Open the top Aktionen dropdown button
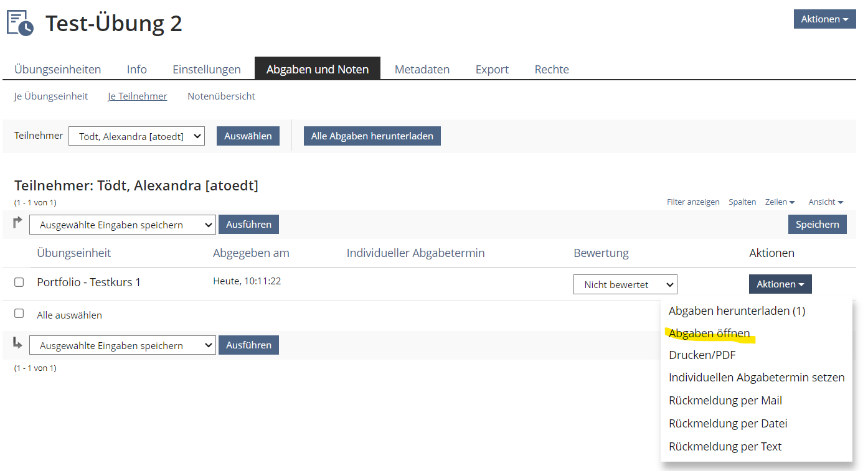Screen dimensions: 868x471 (x=824, y=19)
